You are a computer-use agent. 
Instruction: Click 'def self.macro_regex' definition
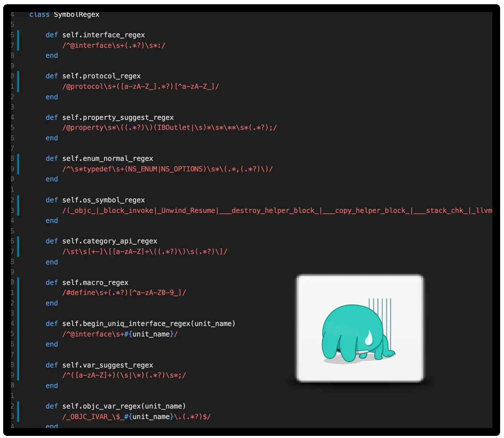[x=87, y=283]
